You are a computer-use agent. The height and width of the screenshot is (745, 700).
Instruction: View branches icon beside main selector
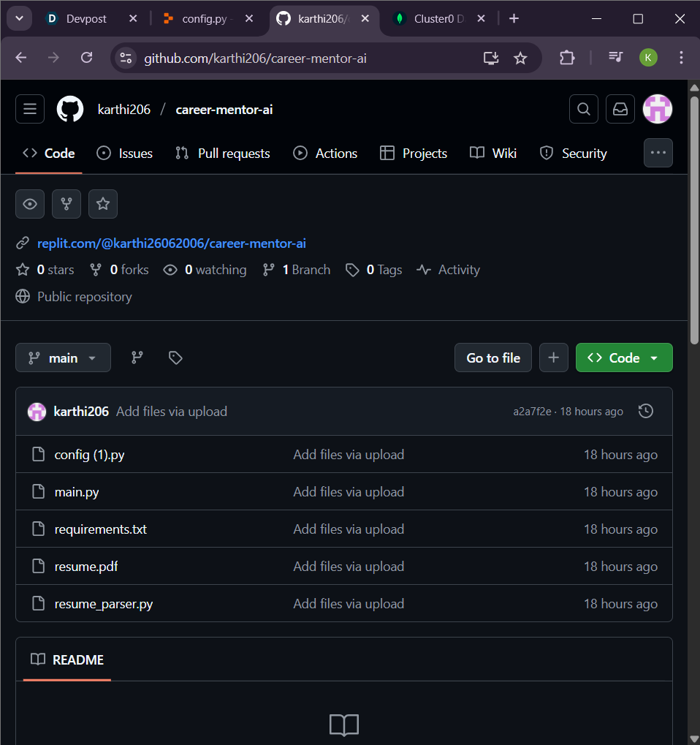[x=137, y=358]
